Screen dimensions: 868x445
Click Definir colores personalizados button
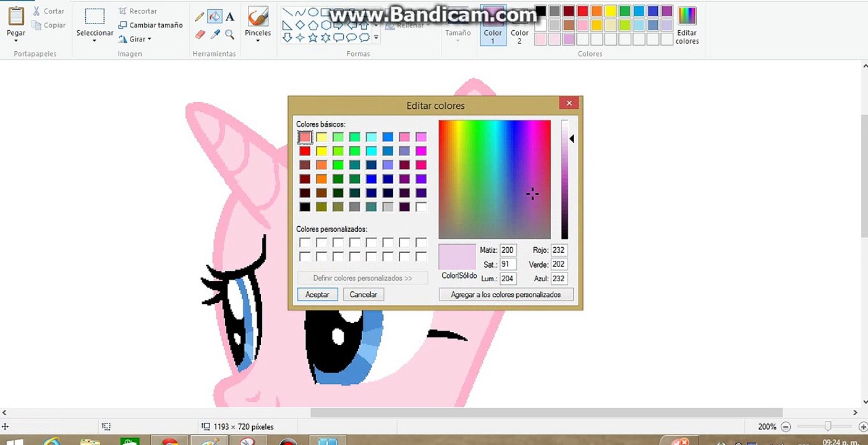tap(362, 278)
